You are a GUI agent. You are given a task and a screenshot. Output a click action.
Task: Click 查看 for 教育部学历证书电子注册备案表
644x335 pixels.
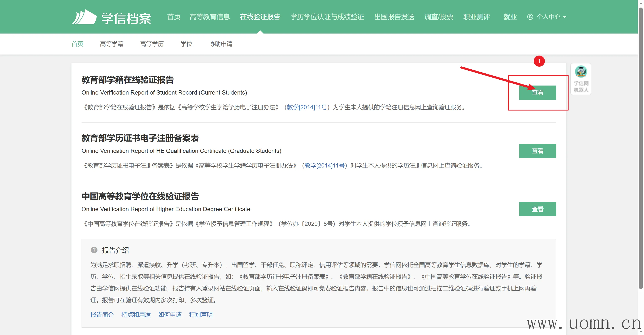click(537, 151)
